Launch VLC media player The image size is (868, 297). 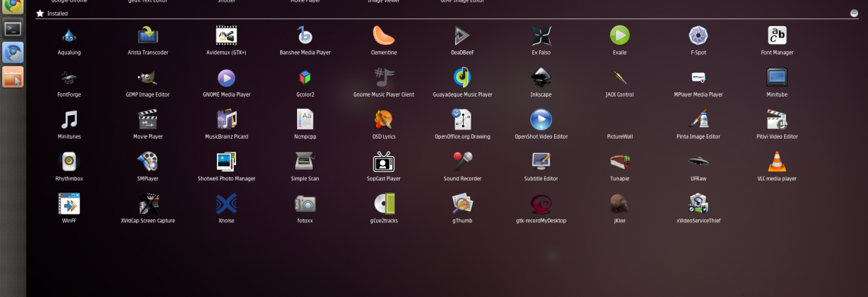coord(777,162)
